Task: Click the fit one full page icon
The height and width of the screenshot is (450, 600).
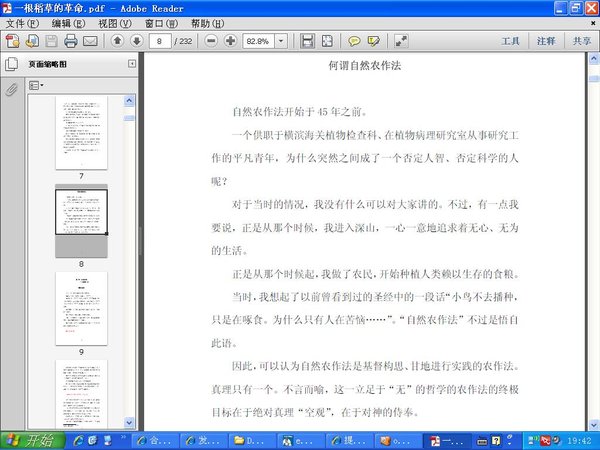Action: click(x=327, y=41)
